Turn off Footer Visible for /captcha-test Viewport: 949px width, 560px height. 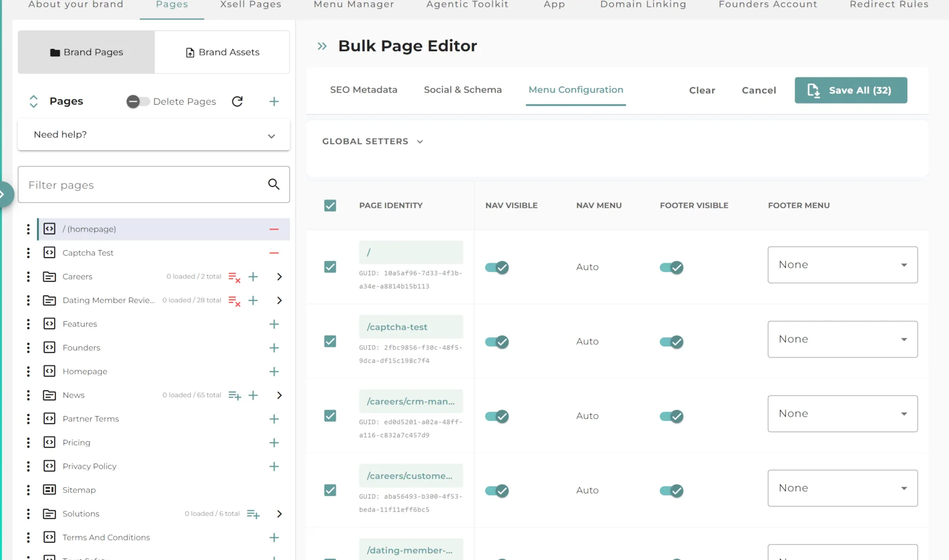click(671, 342)
